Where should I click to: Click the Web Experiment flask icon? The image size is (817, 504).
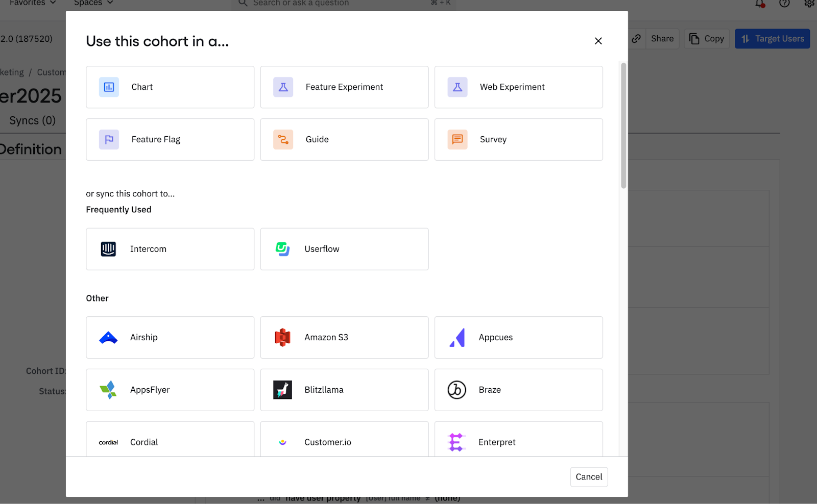[x=458, y=87]
